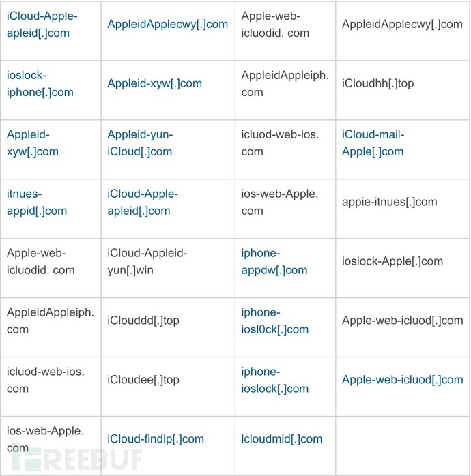471x476 pixels.
Task: Open the ioslock-iphone[.]com link
Action: click(x=40, y=84)
